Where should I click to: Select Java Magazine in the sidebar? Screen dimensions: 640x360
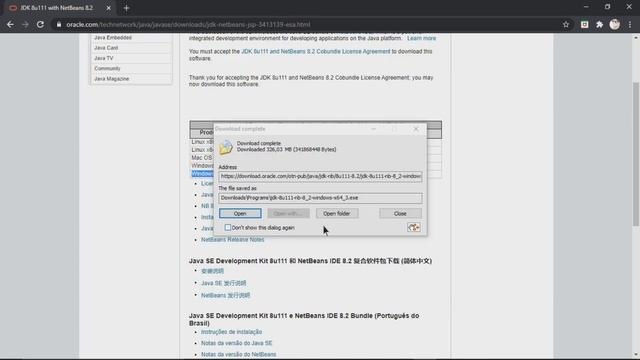pos(111,79)
